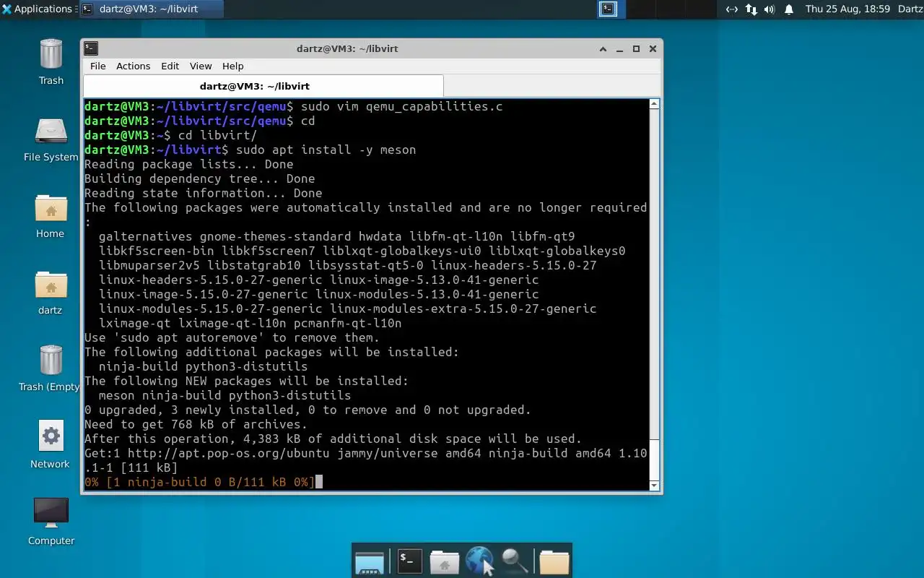Image resolution: width=924 pixels, height=578 pixels.
Task: Click the bidirectional arrows tray icon
Action: point(732,9)
